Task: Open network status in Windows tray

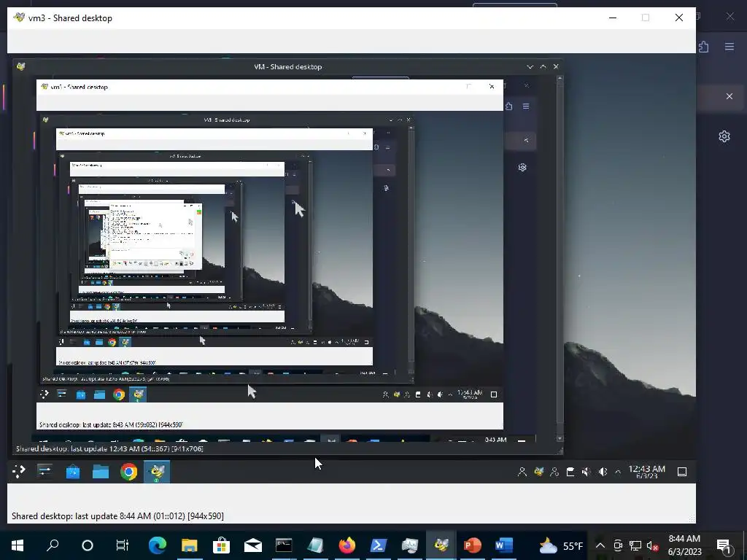Action: tap(635, 545)
